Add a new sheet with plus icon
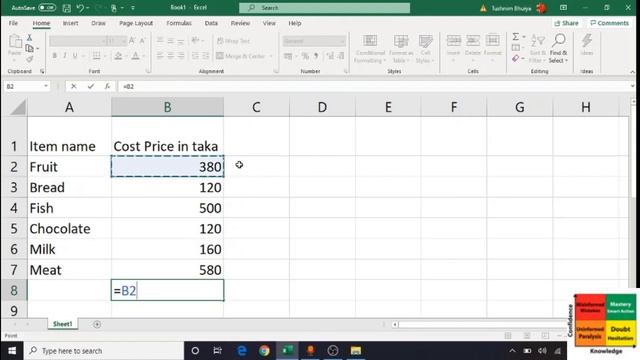 (97, 324)
